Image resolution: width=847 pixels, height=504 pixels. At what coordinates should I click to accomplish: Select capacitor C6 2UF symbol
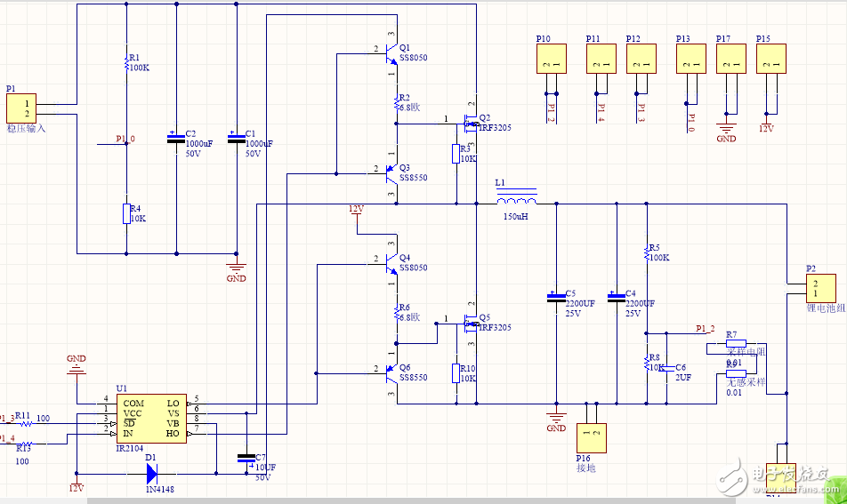[666, 368]
